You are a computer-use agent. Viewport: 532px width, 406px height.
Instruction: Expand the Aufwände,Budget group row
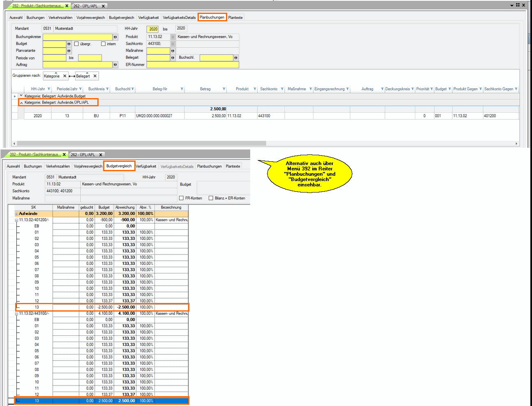click(21, 96)
